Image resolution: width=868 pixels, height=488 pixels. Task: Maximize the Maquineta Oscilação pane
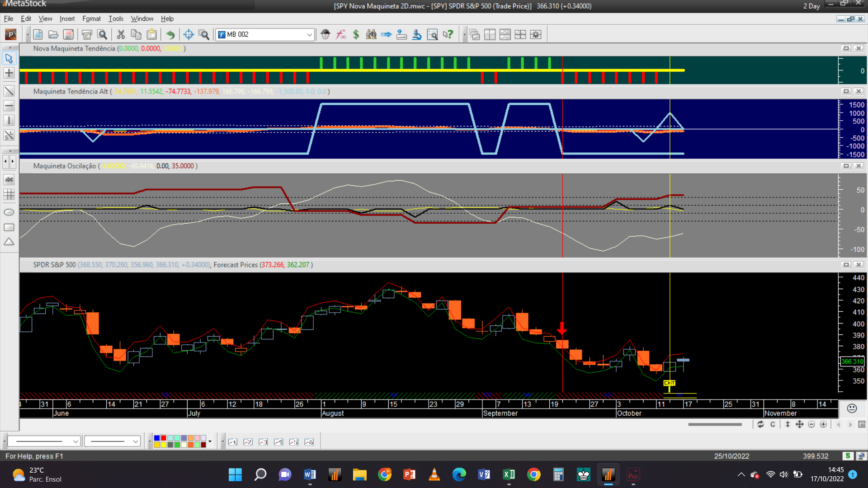(x=846, y=166)
